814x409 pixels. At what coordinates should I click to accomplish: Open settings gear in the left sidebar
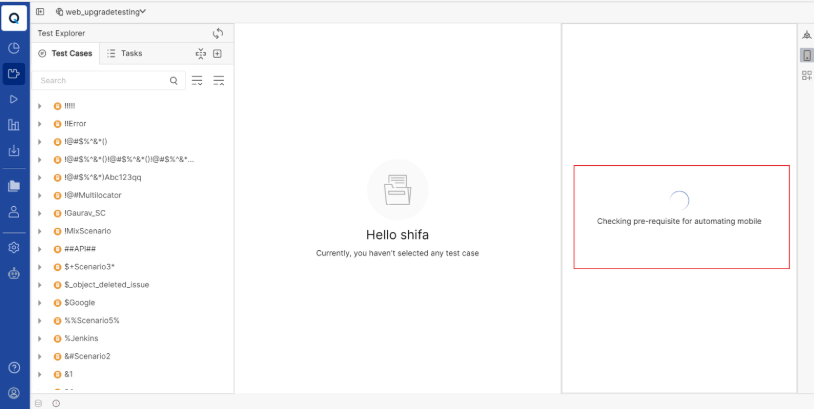tap(14, 247)
